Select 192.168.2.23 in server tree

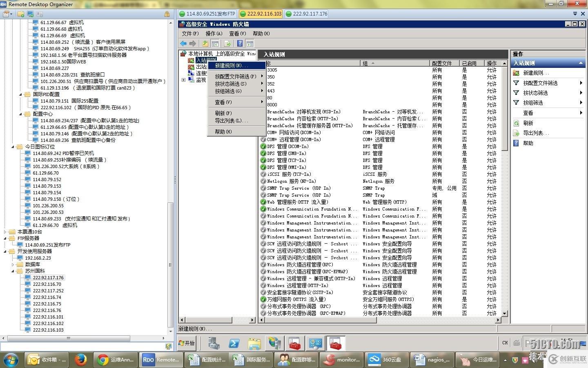(x=38, y=258)
